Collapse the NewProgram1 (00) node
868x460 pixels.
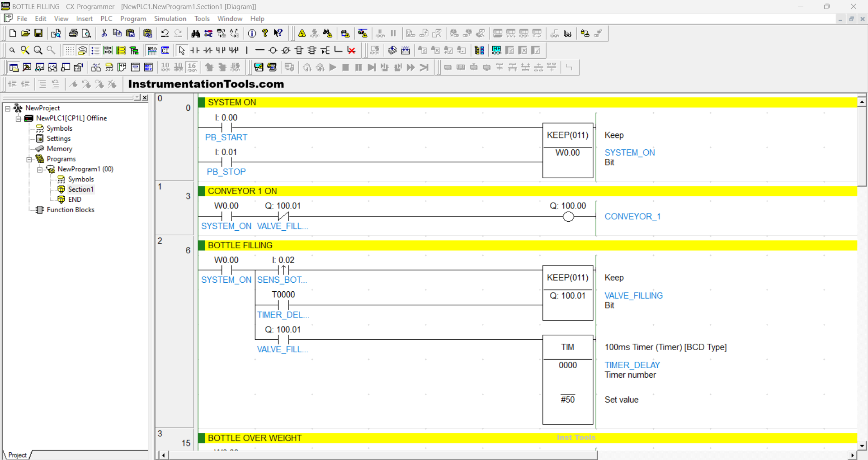pyautogui.click(x=40, y=170)
